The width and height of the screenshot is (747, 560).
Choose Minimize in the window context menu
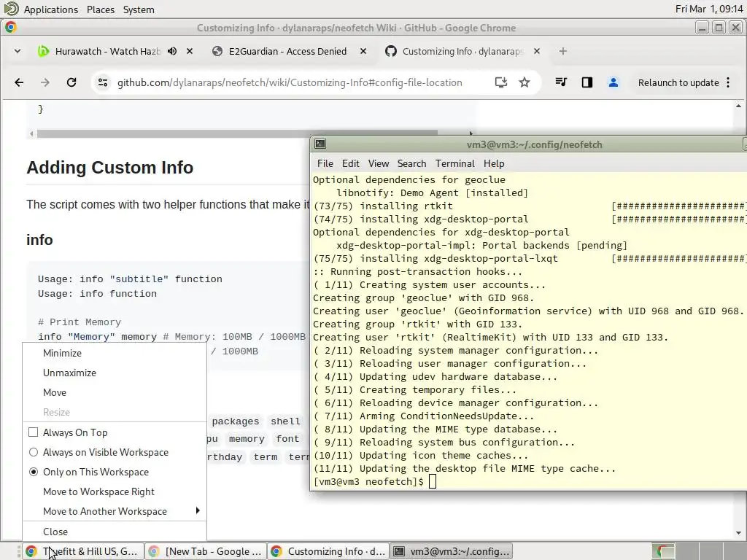pyautogui.click(x=115, y=353)
